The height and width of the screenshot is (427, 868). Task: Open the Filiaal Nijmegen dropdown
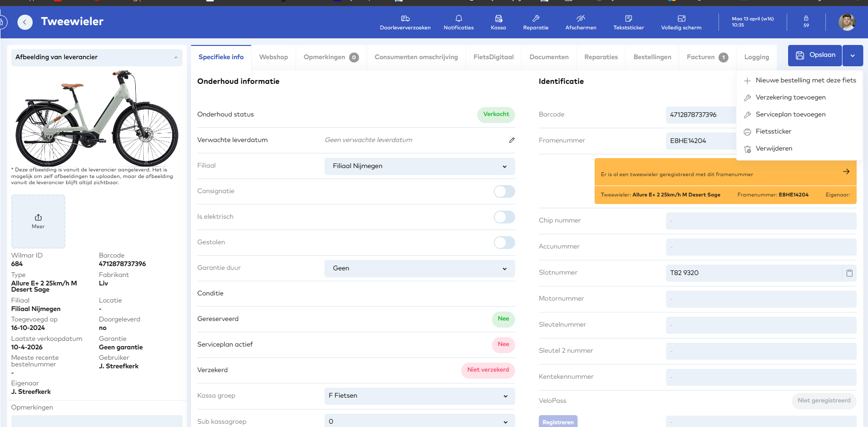[419, 166]
